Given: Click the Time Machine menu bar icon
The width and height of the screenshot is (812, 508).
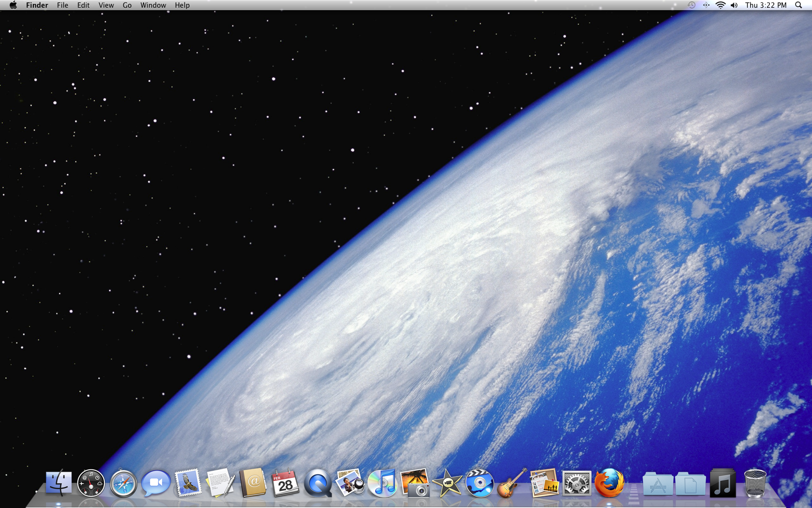Looking at the screenshot, I should pos(692,5).
